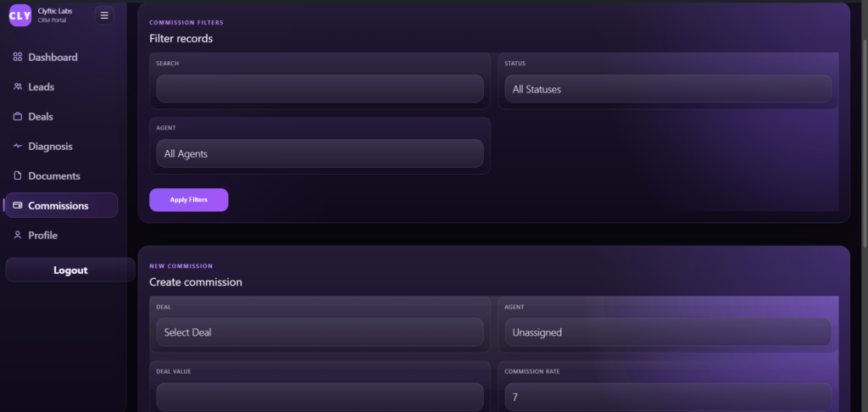The image size is (868, 412).
Task: Click the Deal Value input field
Action: pos(320,396)
